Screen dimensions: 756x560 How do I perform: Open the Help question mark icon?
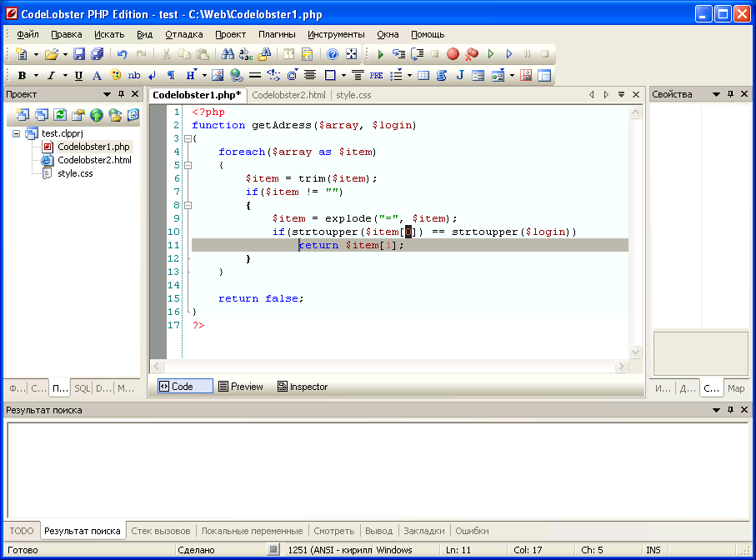(x=333, y=54)
